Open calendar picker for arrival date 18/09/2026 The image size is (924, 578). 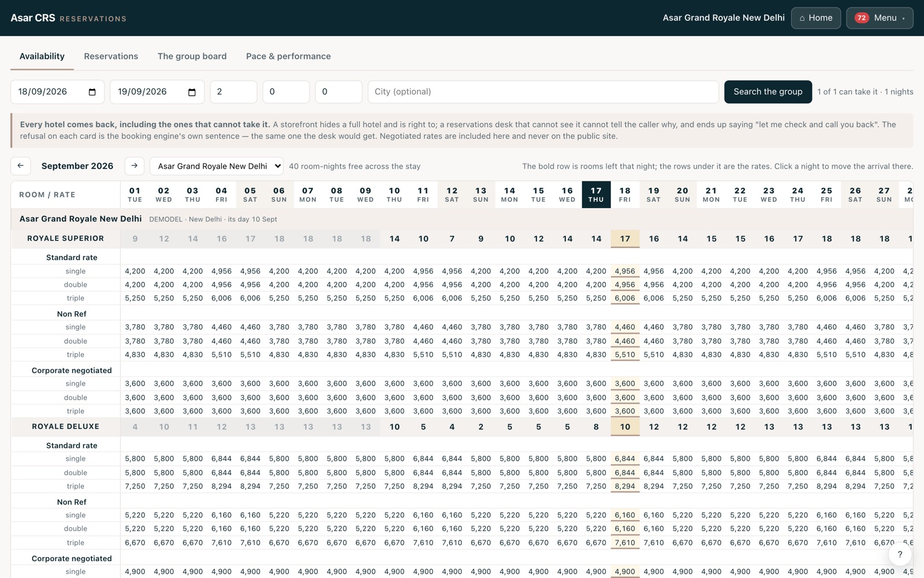click(x=92, y=92)
